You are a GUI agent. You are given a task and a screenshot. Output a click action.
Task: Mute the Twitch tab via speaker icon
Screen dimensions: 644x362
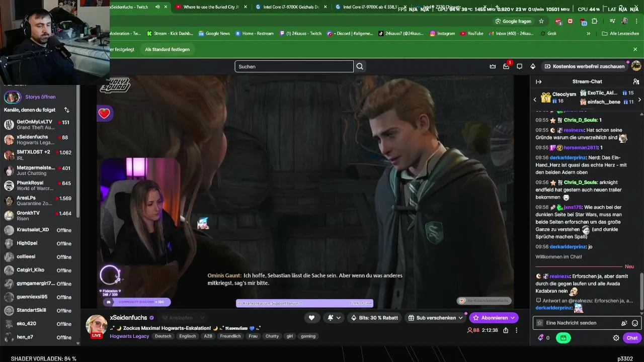(x=157, y=7)
